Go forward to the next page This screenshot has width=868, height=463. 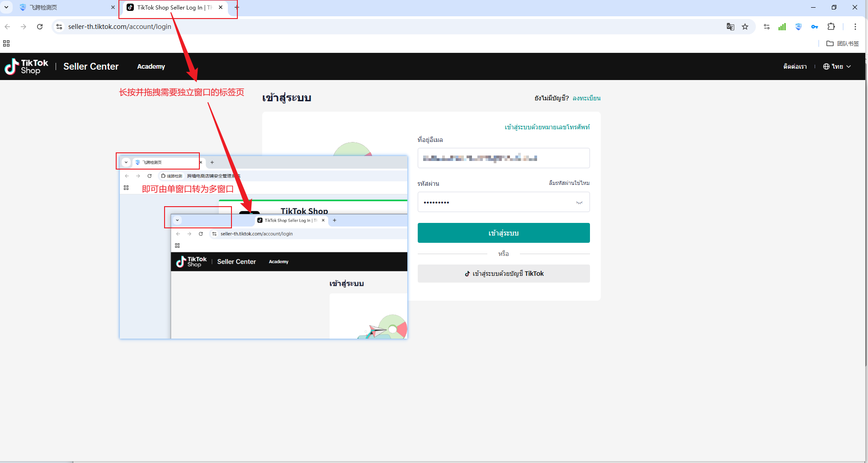pyautogui.click(x=24, y=27)
